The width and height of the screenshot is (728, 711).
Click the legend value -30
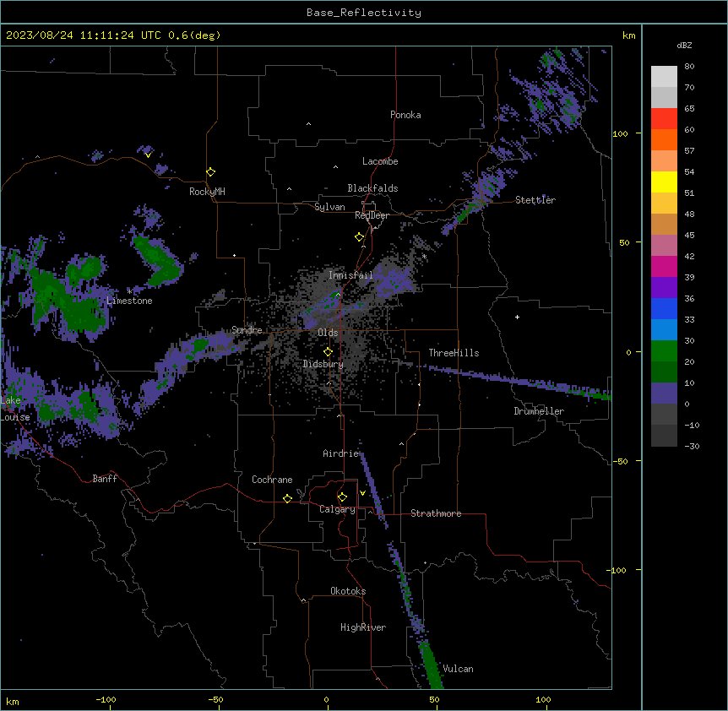[x=692, y=446]
